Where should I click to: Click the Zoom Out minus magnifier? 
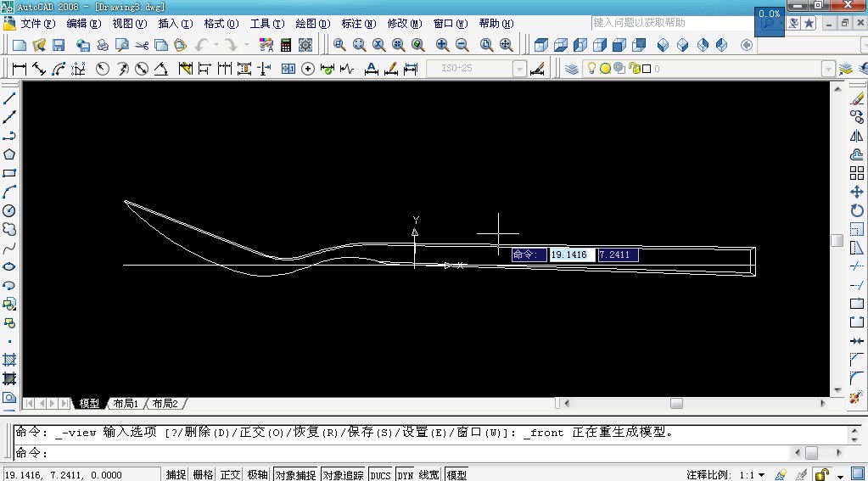(x=462, y=46)
